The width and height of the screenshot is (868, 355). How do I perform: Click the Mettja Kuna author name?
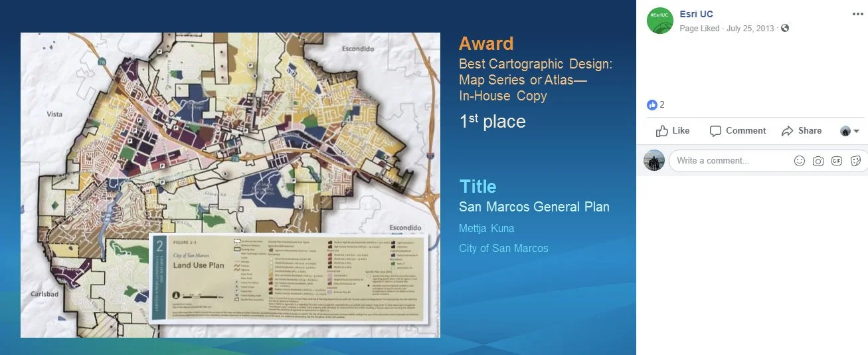point(487,229)
